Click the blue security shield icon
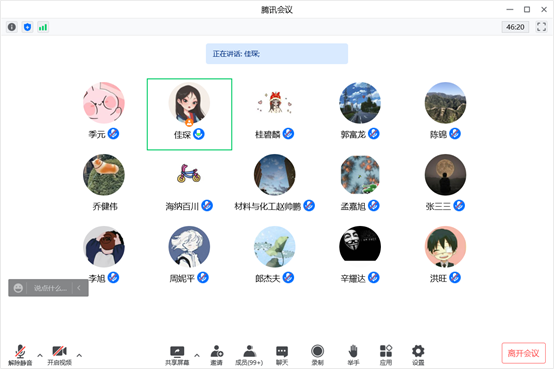554x369 pixels. click(28, 27)
